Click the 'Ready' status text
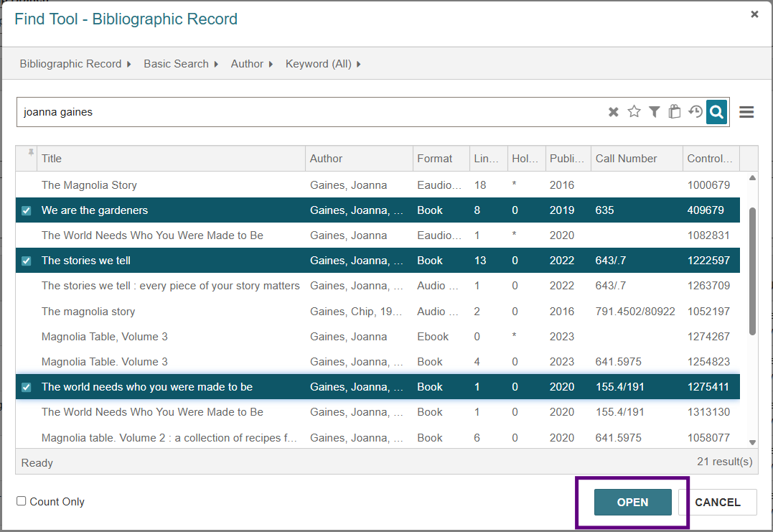This screenshot has width=773, height=532. point(37,462)
